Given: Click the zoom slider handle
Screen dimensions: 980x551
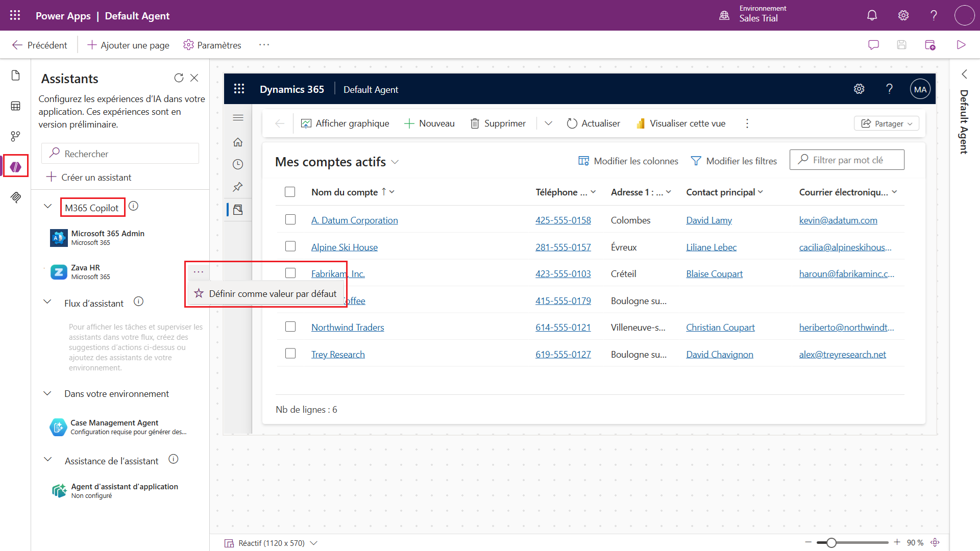Looking at the screenshot, I should point(831,543).
